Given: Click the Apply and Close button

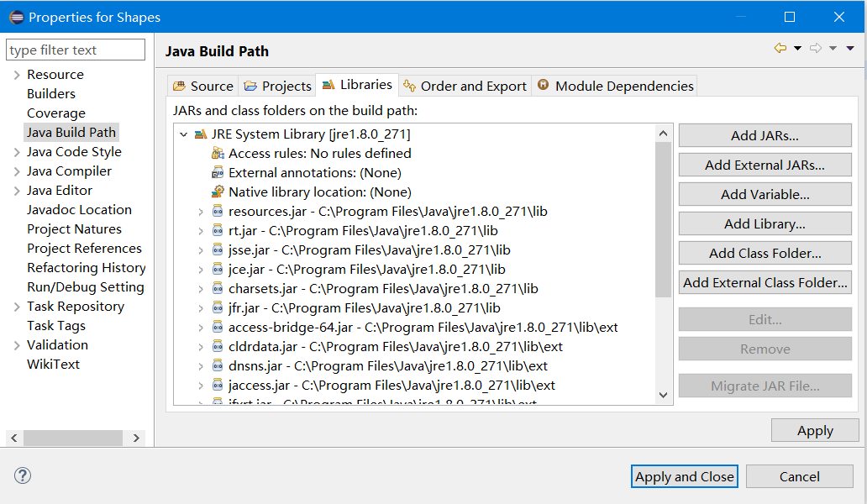Looking at the screenshot, I should click(685, 476).
